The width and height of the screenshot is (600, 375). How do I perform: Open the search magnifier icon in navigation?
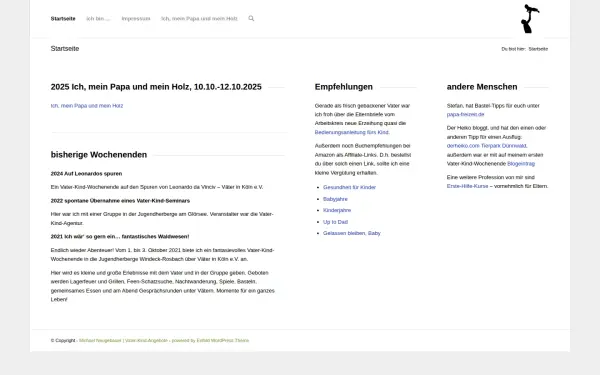coord(251,18)
